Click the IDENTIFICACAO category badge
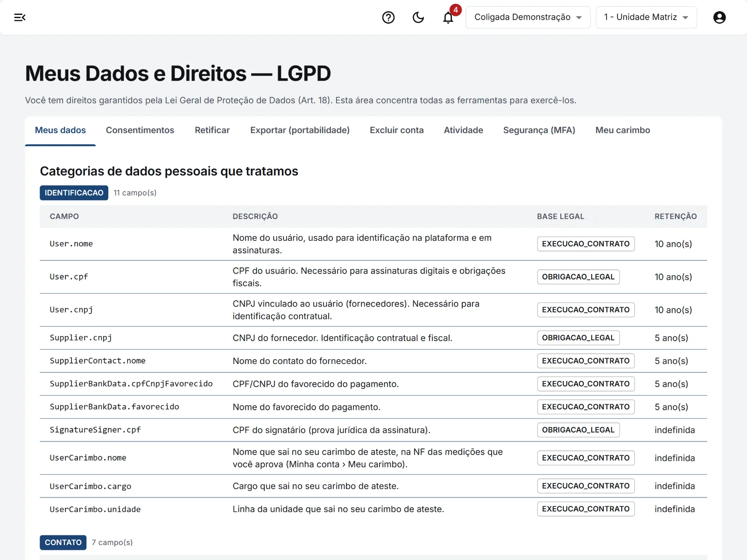The image size is (747, 560). [x=74, y=193]
